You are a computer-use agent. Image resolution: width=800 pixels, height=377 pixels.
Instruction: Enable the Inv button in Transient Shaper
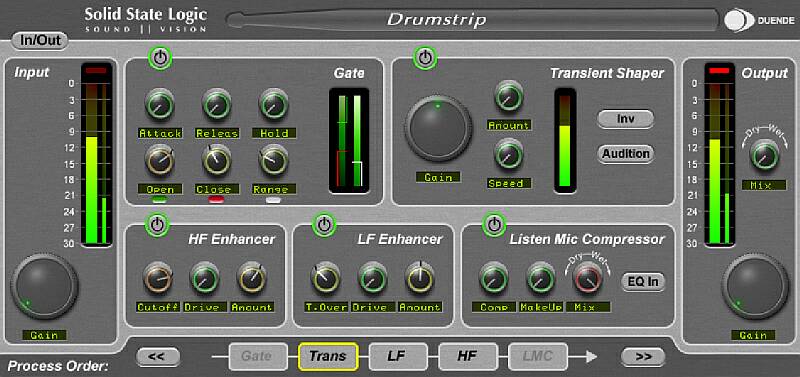625,119
